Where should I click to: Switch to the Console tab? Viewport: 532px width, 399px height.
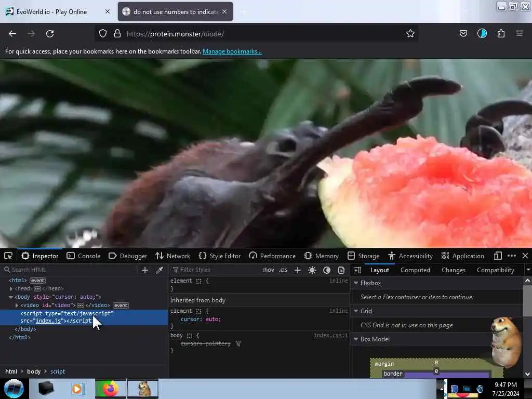coord(84,256)
